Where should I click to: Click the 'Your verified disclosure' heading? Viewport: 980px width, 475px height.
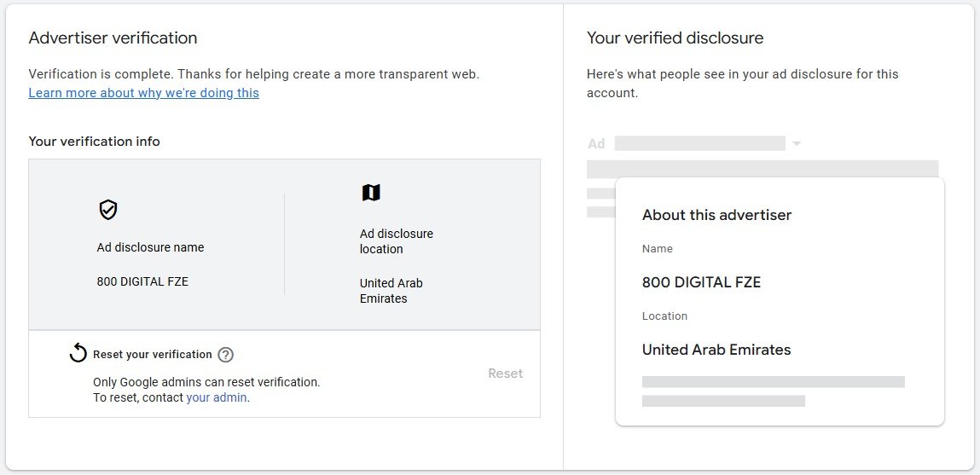coord(675,38)
